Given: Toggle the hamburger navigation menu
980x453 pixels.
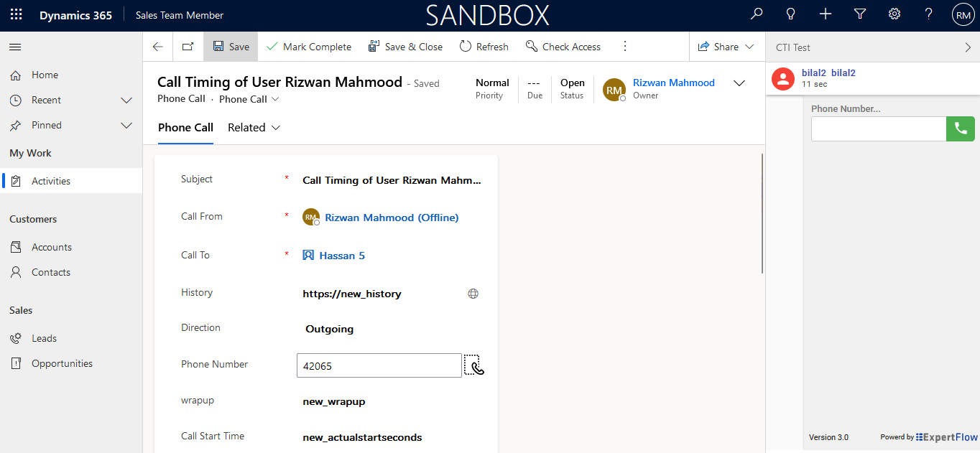Looking at the screenshot, I should 15,47.
